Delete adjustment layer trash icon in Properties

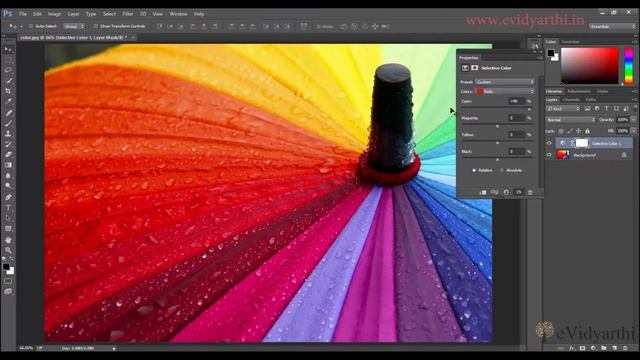pyautogui.click(x=530, y=192)
